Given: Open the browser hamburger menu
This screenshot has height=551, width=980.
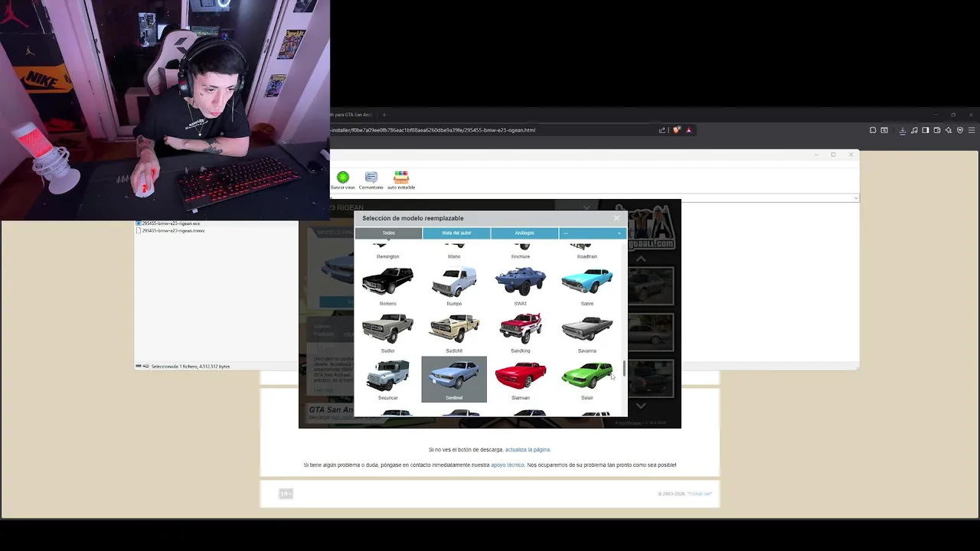Looking at the screenshot, I should coord(972,130).
